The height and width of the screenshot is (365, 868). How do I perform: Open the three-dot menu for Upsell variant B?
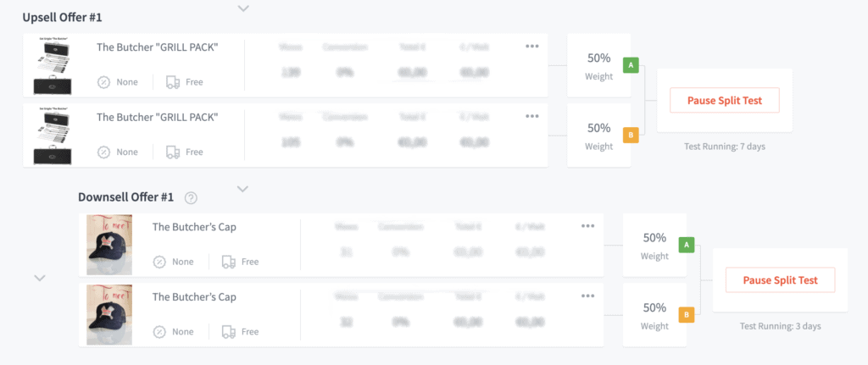point(532,116)
